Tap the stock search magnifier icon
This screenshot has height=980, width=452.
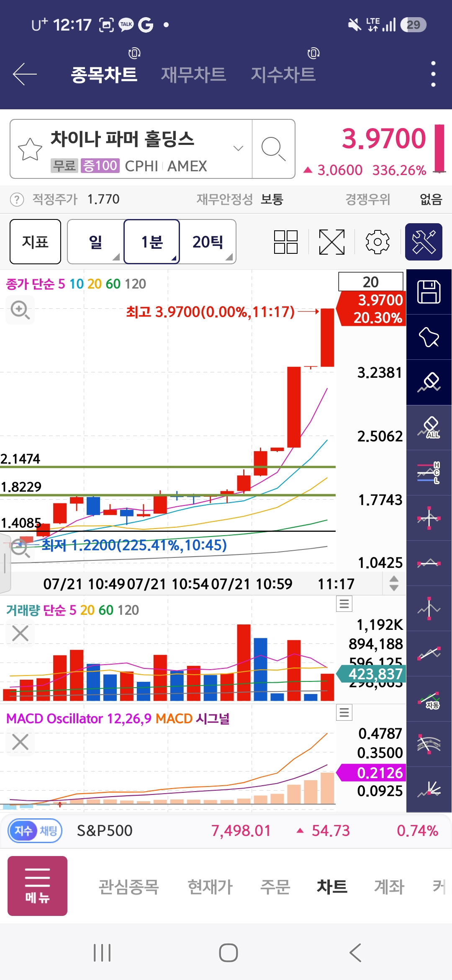pos(273,149)
